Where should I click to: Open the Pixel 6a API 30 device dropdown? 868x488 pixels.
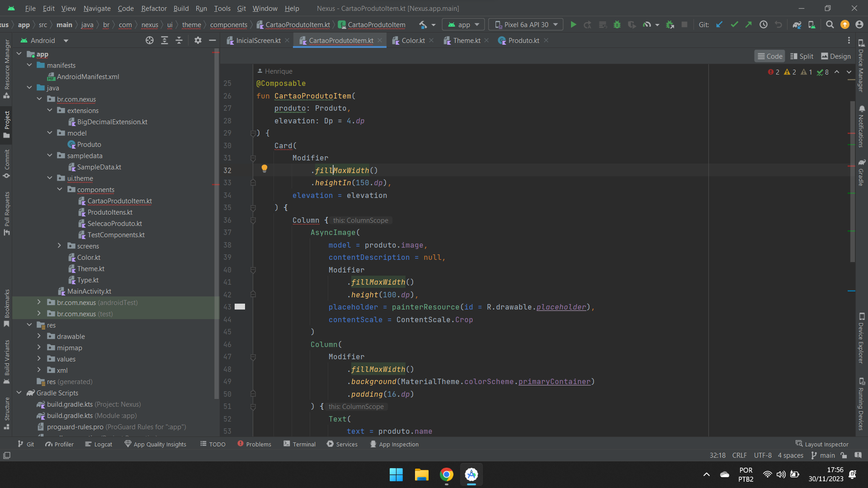[526, 25]
